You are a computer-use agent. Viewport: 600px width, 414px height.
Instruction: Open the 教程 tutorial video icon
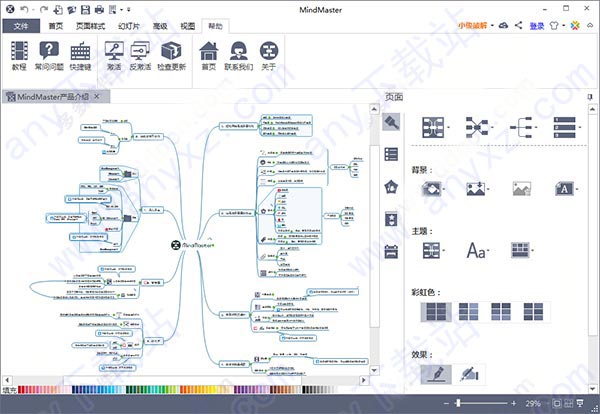click(x=19, y=56)
